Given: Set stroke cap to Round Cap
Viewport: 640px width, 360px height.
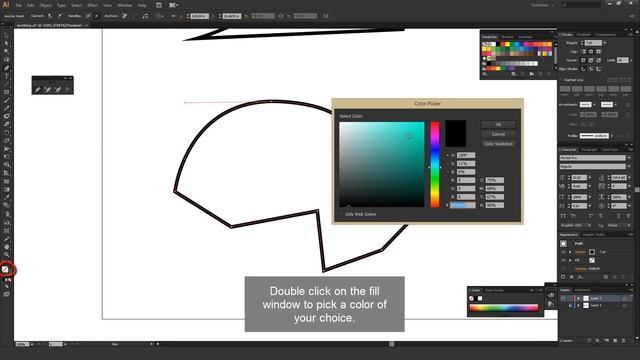Looking at the screenshot, I should (591, 52).
